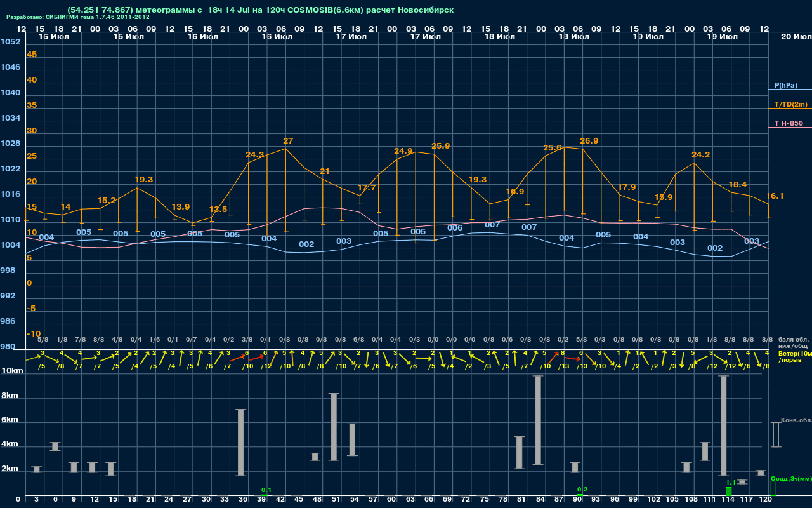The image size is (812, 508).
Task: Click the 25.6 temperature label
Action: [x=552, y=148]
